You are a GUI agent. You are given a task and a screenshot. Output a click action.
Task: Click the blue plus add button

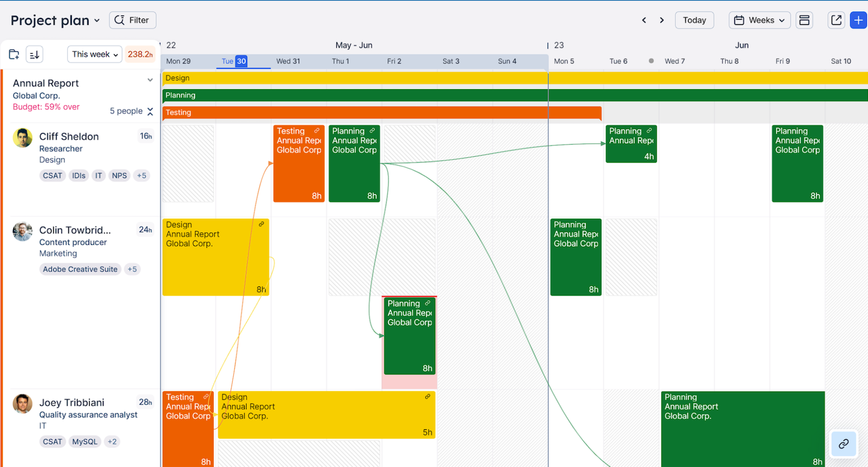pos(858,20)
